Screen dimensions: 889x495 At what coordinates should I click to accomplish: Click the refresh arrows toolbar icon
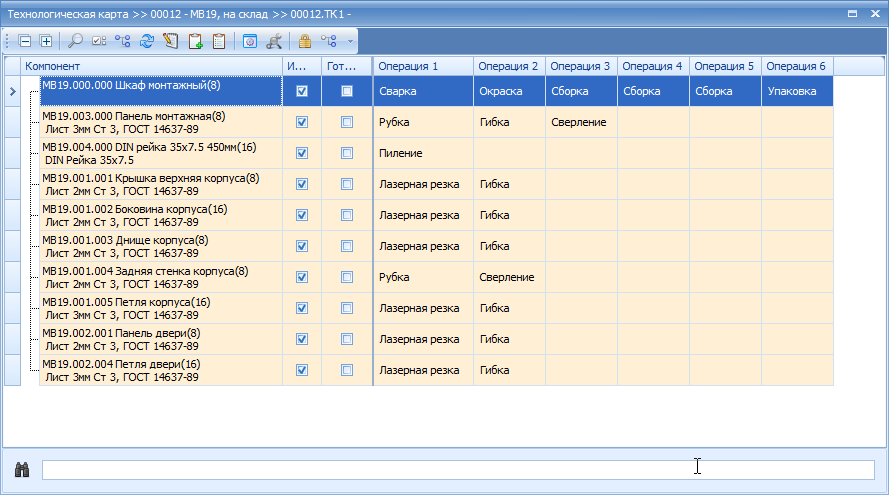(x=147, y=41)
